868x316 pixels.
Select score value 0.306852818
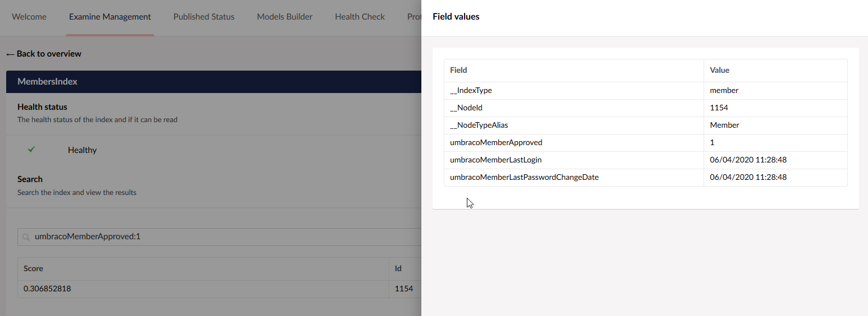[47, 289]
